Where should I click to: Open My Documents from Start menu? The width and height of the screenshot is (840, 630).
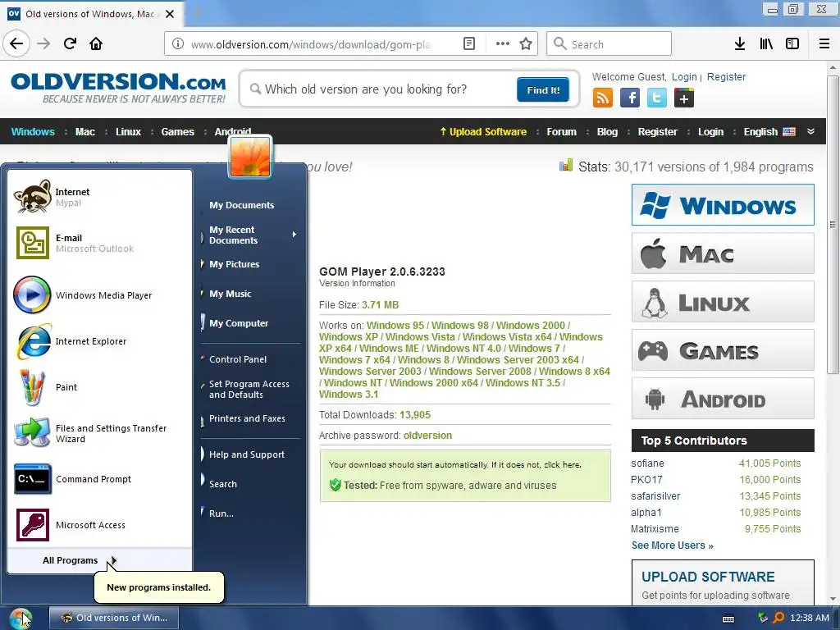pyautogui.click(x=242, y=205)
